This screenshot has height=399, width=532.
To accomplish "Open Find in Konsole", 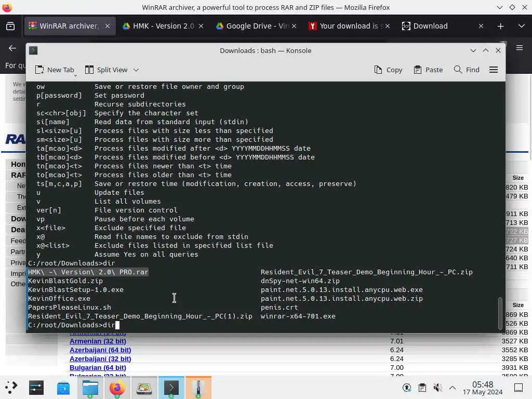I will point(467,70).
